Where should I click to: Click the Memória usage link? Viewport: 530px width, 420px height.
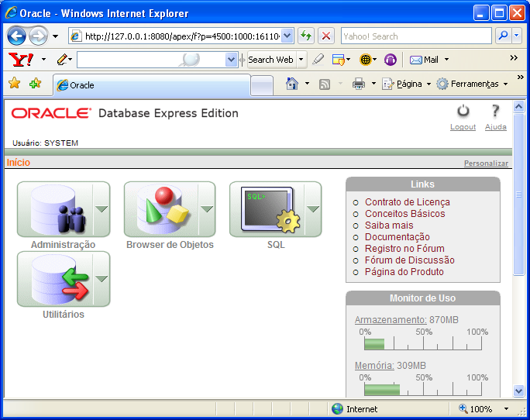coord(374,366)
